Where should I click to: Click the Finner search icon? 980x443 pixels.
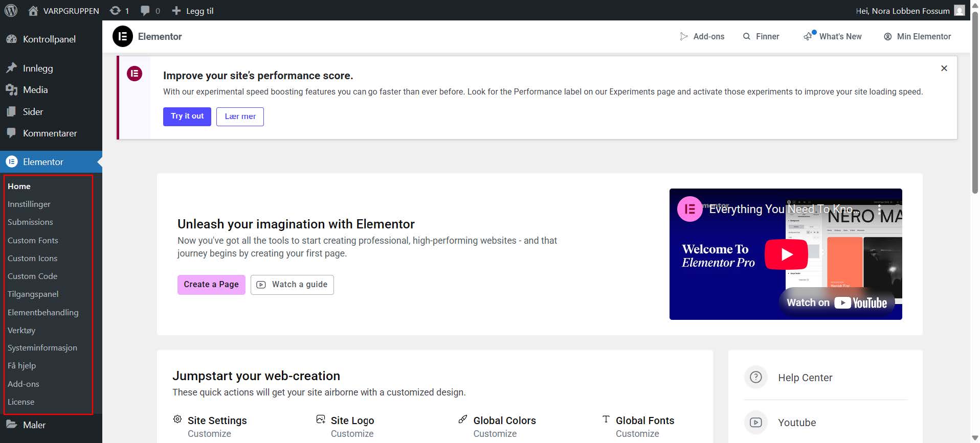click(x=747, y=36)
